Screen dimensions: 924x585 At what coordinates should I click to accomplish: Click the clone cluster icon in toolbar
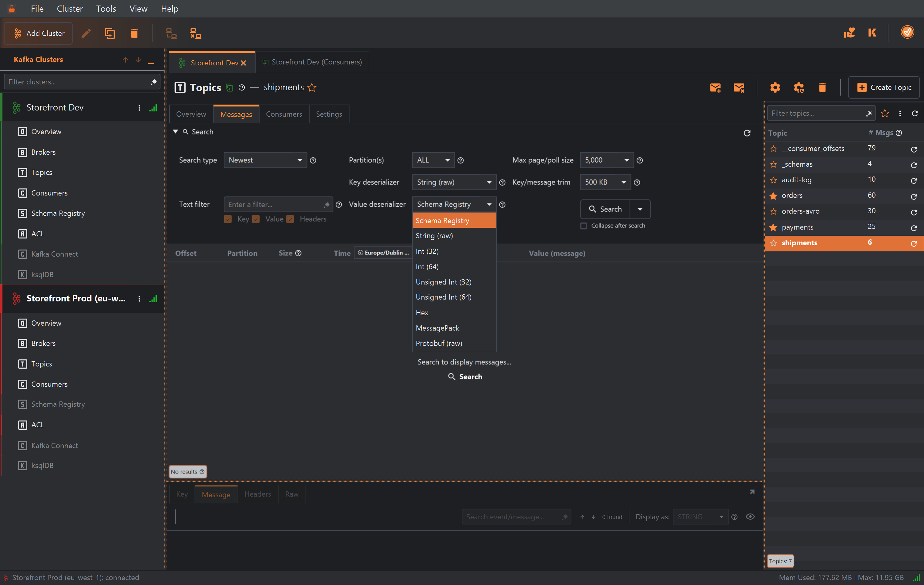[110, 33]
